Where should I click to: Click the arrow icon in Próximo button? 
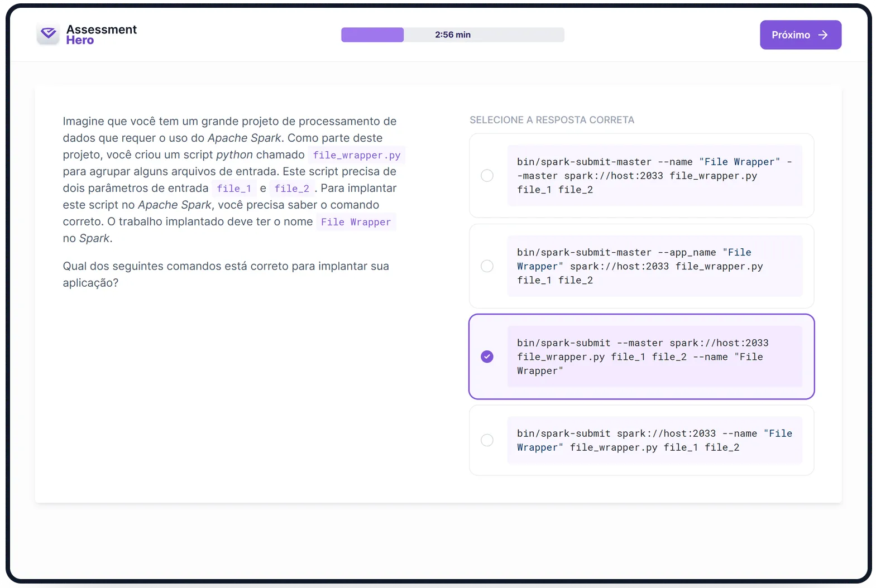coord(822,35)
